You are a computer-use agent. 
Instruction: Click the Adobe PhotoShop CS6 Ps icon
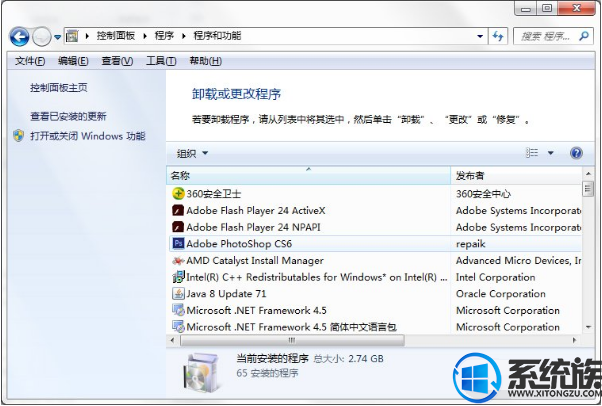pos(178,244)
